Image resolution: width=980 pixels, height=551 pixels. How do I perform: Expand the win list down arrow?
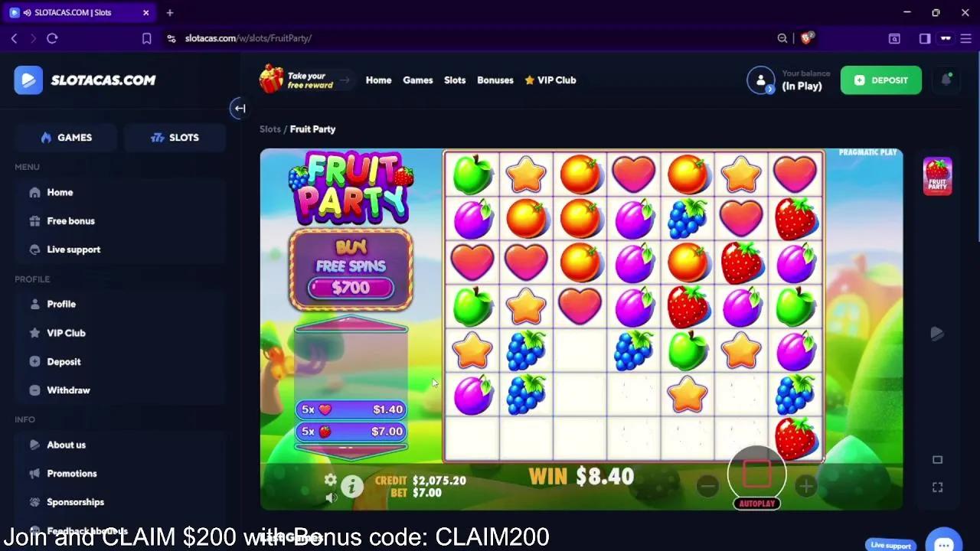tap(351, 449)
